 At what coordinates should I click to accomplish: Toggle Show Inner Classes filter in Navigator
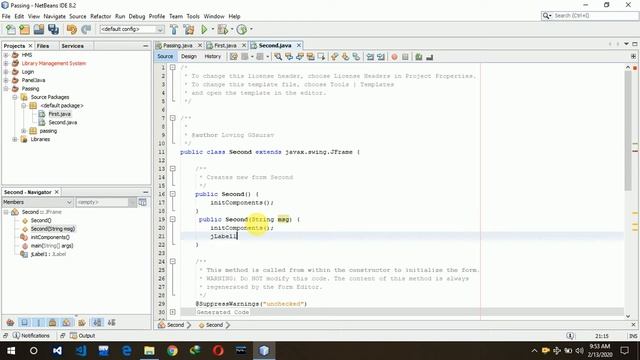[x=66, y=323]
